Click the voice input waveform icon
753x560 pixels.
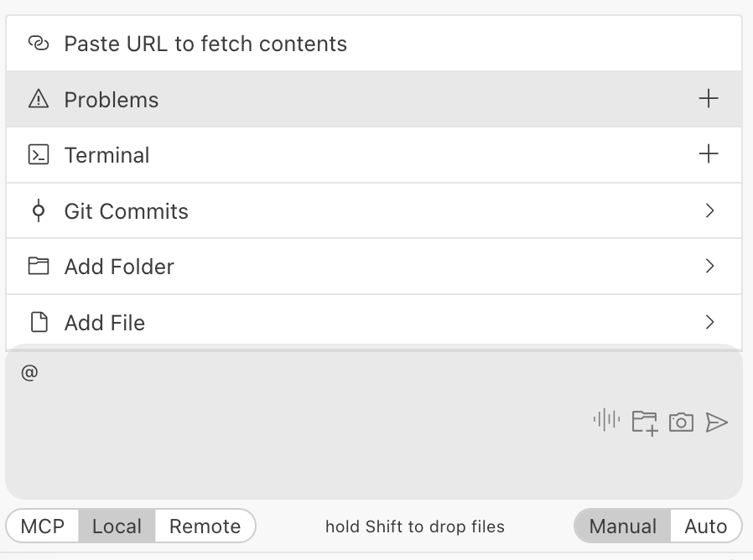(605, 420)
